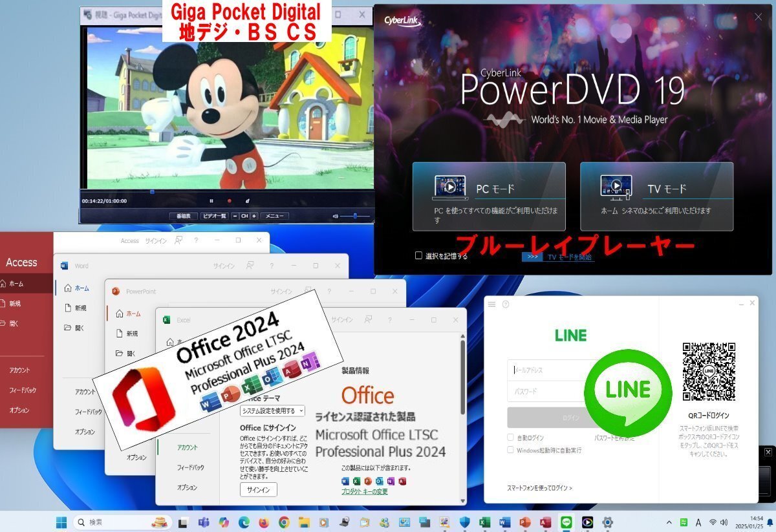Select 新規 in Word sidebar
The image size is (776, 532).
pos(75,308)
